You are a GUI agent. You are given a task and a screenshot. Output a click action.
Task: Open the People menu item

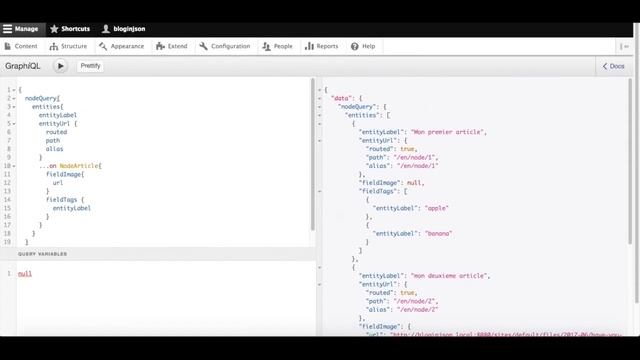coord(278,46)
